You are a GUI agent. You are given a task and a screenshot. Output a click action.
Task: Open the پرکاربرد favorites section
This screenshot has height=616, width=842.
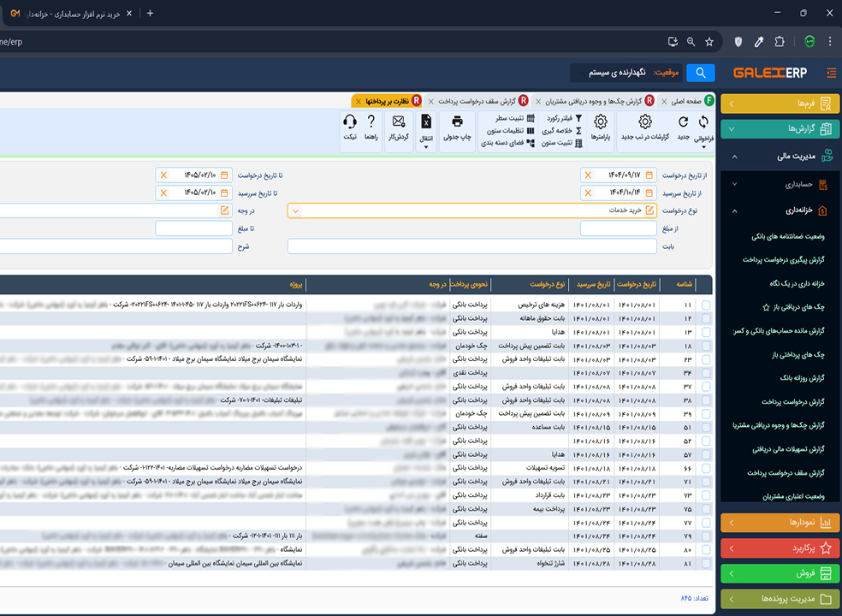coord(780,548)
